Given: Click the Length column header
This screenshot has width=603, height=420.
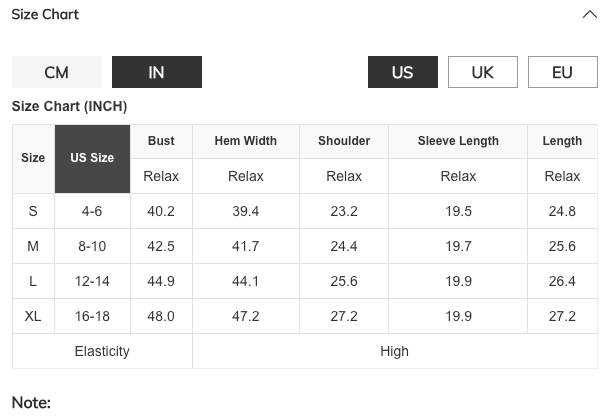Looking at the screenshot, I should [x=562, y=141].
